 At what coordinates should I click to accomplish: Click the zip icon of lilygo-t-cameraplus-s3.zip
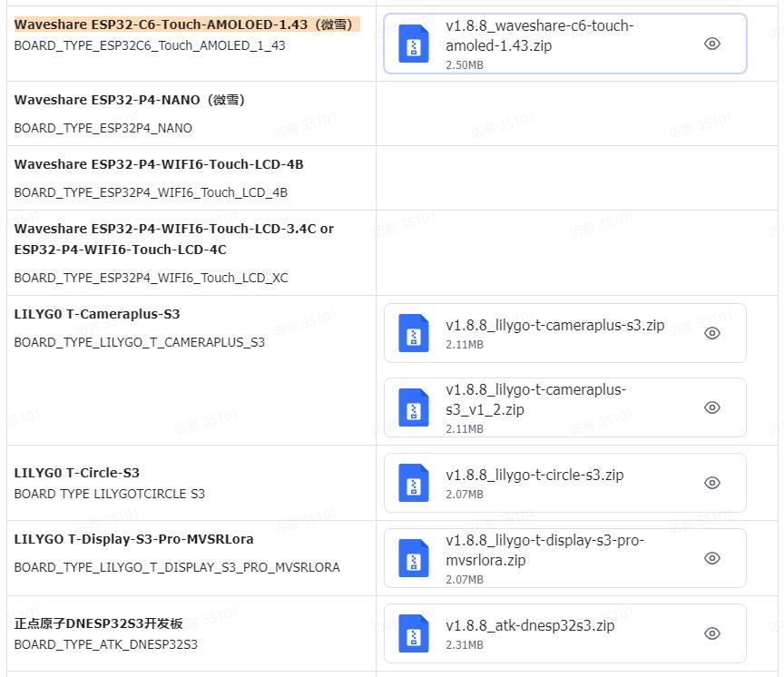pos(414,333)
